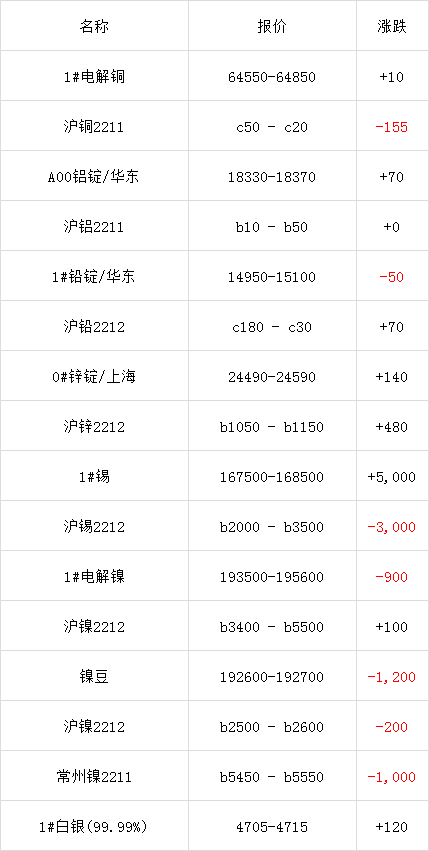Viewport: 429px width, 851px height.
Task: Select the 0#锌锭/上海 name cell
Action: [94, 377]
